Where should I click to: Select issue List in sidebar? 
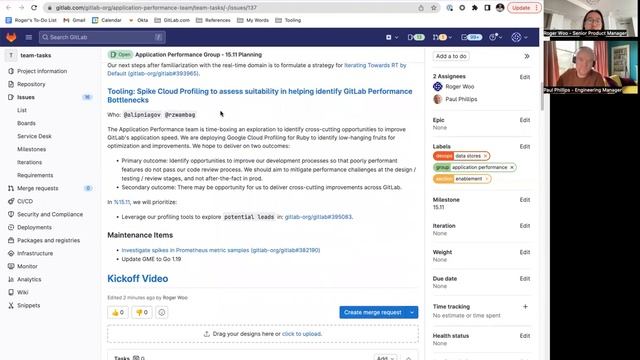tap(22, 110)
